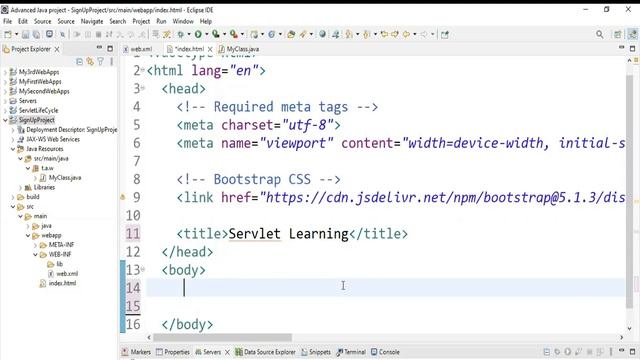
Task: Click the External Tools run icon
Action: tap(233, 35)
